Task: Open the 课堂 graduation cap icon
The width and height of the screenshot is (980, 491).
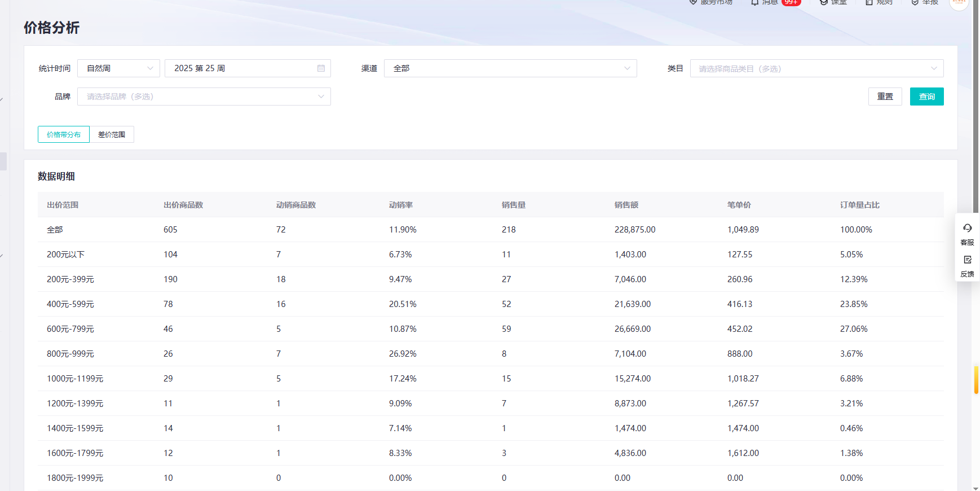Action: [x=824, y=2]
